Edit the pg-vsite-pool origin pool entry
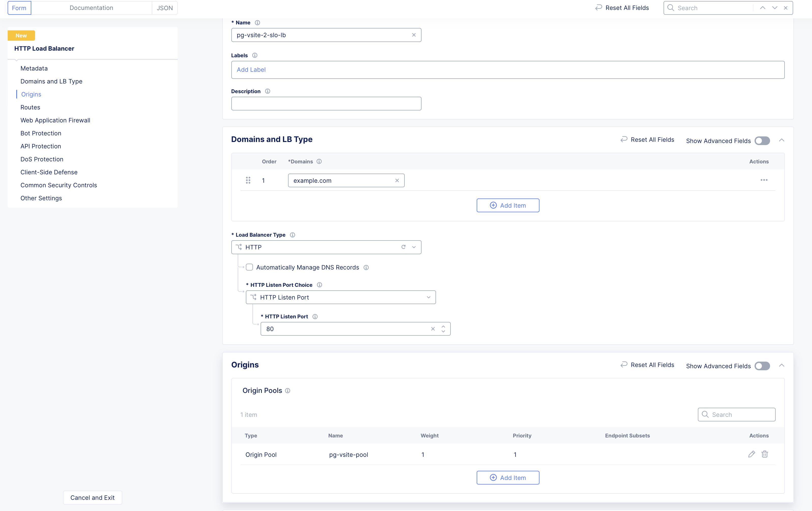Image resolution: width=812 pixels, height=511 pixels. point(751,454)
